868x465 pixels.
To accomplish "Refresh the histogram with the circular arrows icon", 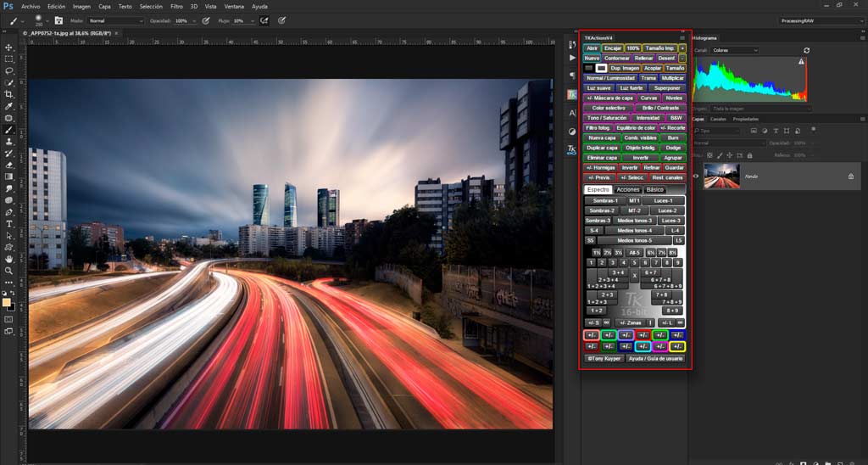I will pos(807,50).
